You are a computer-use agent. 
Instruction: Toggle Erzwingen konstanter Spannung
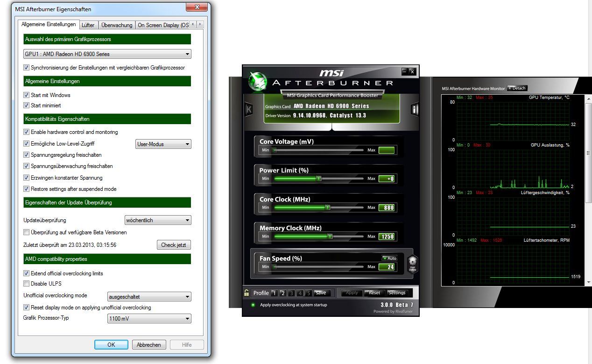[26, 178]
